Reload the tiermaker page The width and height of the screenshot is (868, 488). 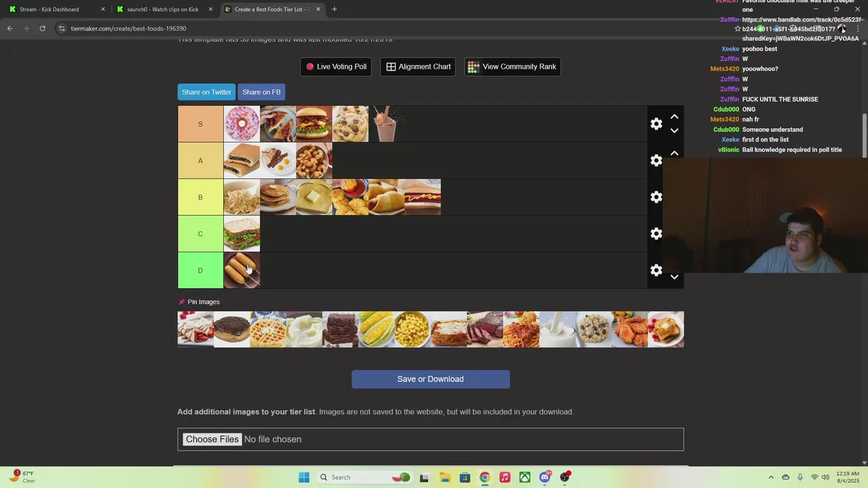coord(42,28)
